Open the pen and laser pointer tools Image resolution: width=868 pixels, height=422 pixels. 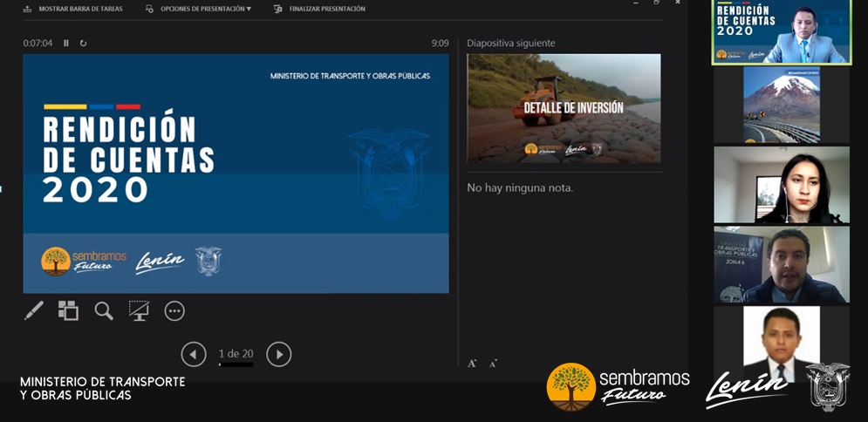click(x=33, y=310)
